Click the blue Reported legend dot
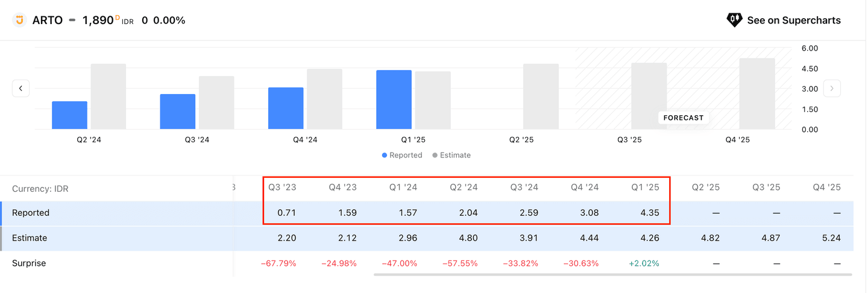The width and height of the screenshot is (868, 293). click(x=385, y=156)
